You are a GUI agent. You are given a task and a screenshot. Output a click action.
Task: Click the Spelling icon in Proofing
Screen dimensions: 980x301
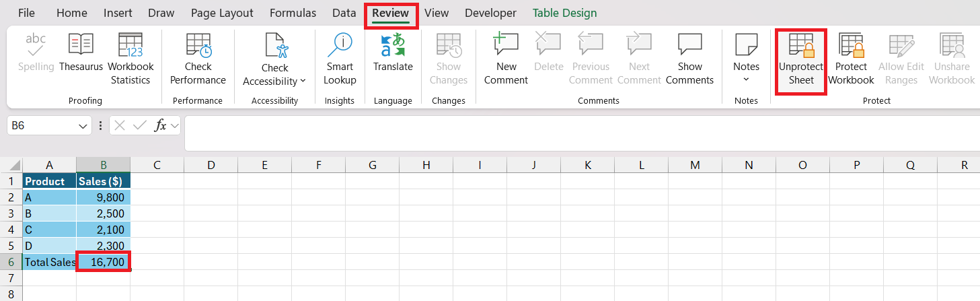pos(36,44)
